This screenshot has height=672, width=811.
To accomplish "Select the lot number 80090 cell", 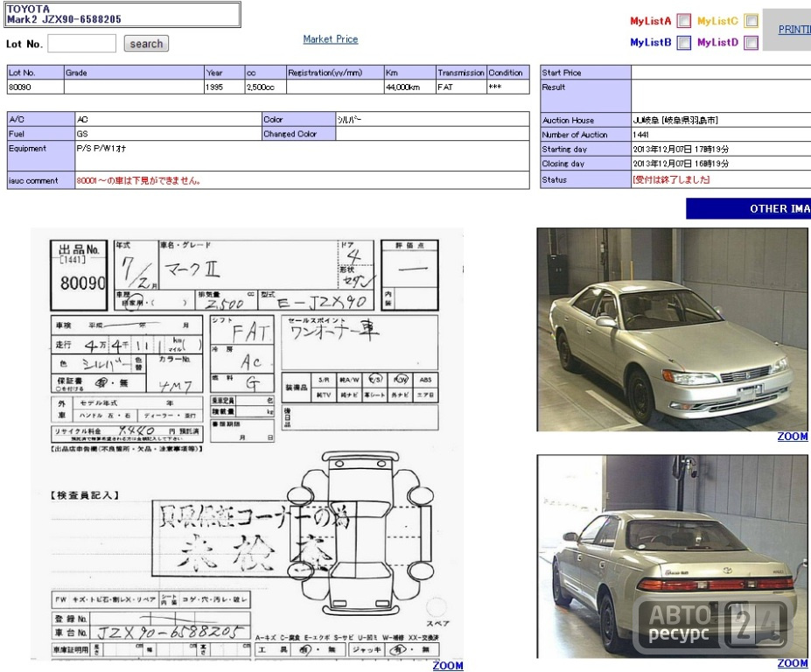I will click(x=35, y=87).
